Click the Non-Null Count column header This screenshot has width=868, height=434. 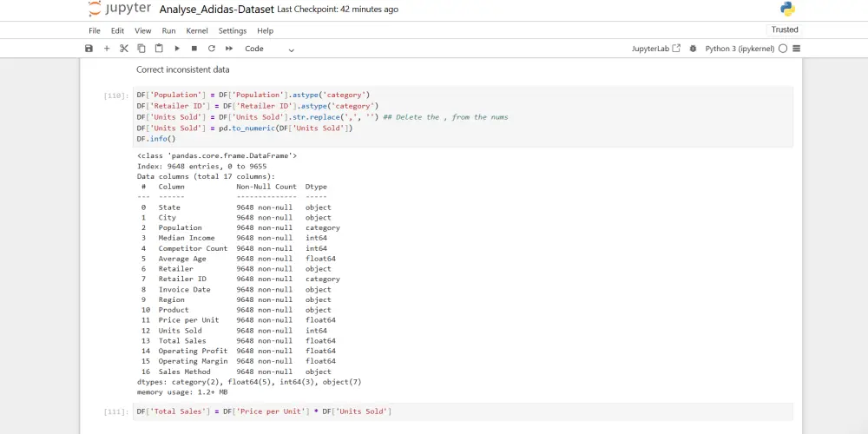(x=266, y=187)
